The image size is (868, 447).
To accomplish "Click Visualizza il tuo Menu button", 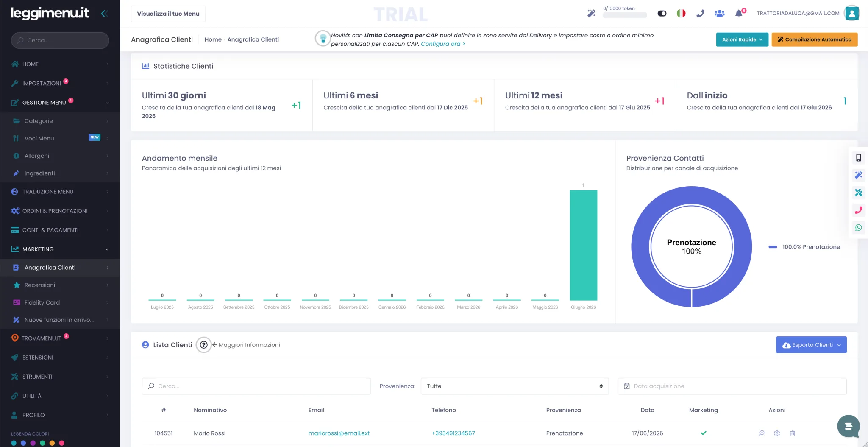I will tap(168, 14).
